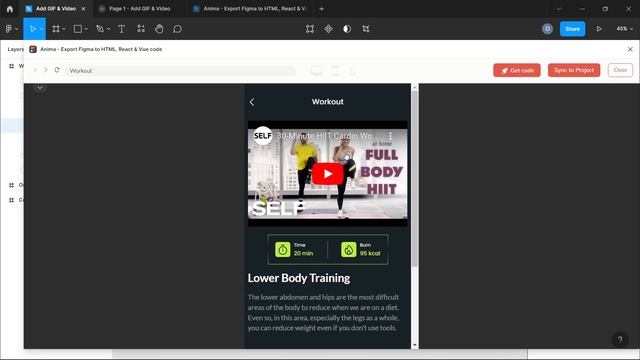Screen dimensions: 640x360
Task: Click the scroll up arrow of preview
Action: pyautogui.click(x=415, y=87)
